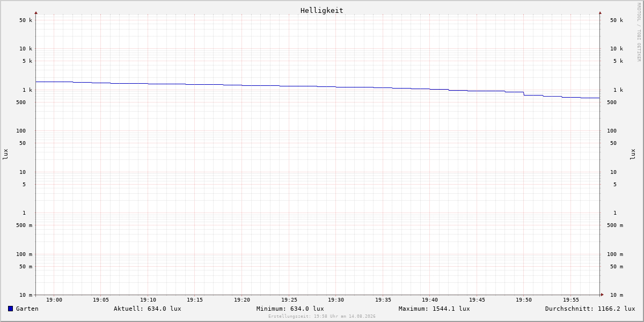The height and width of the screenshot is (322, 644).
Task: Click the 19:15 time axis label
Action: point(195,300)
